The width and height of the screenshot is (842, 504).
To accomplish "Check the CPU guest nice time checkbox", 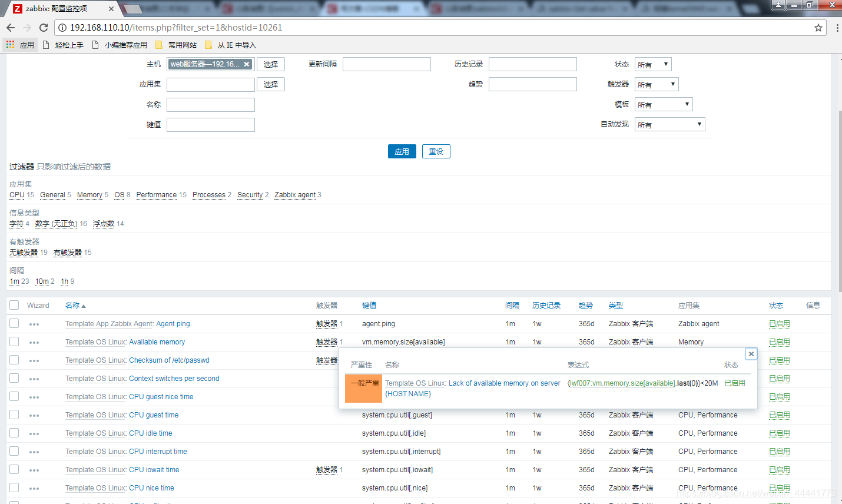I will 14,396.
